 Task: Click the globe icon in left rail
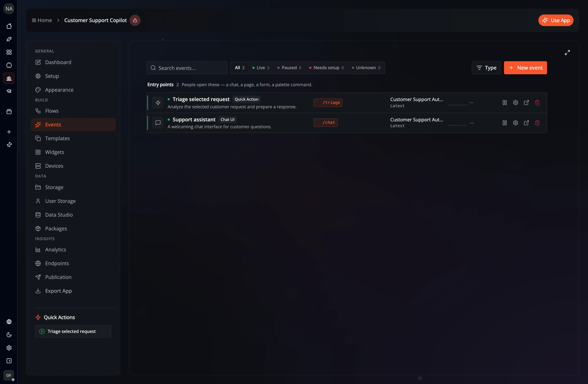(9, 322)
